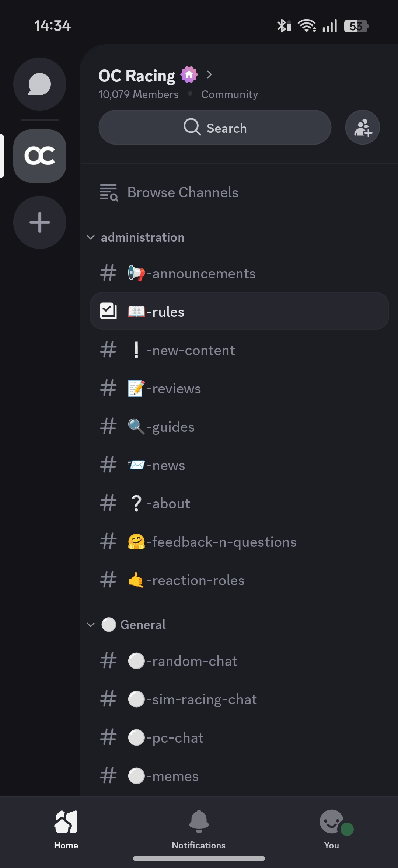Tap the Browse Channels icon
398x868 pixels.
tap(108, 192)
